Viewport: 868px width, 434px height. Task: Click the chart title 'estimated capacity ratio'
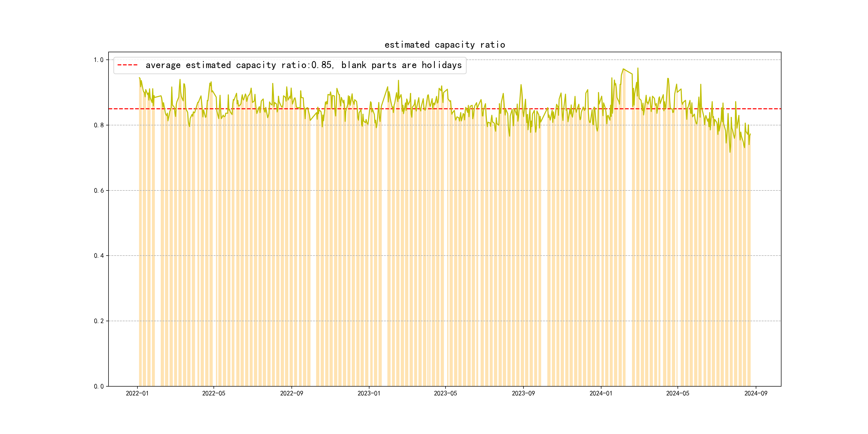[444, 45]
